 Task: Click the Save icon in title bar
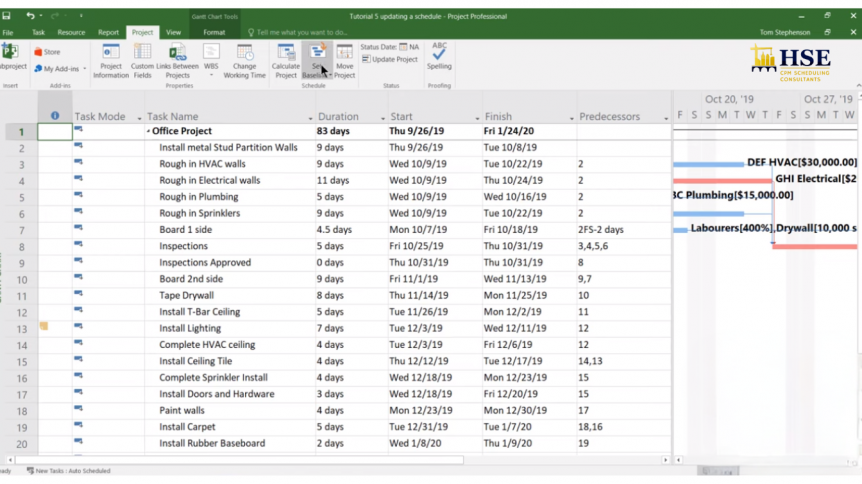point(6,16)
